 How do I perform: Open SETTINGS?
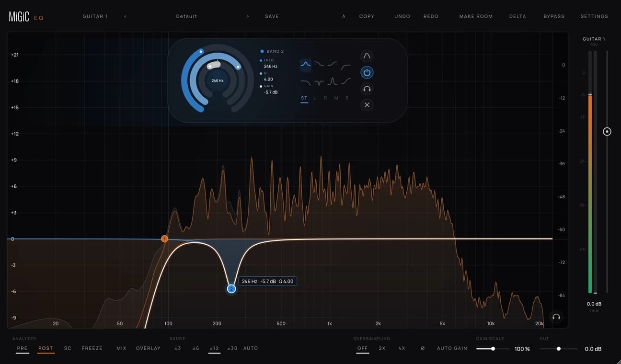click(x=594, y=16)
